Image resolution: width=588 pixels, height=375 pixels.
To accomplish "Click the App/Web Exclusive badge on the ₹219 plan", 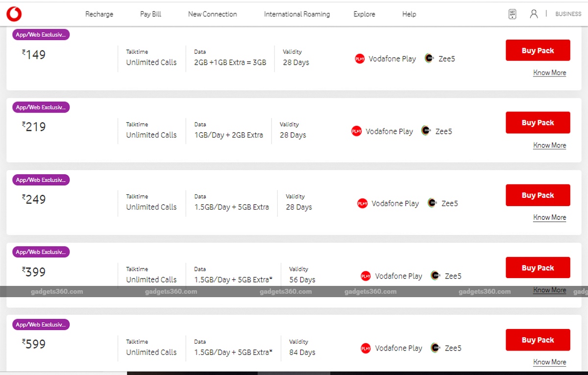I will pyautogui.click(x=41, y=107).
